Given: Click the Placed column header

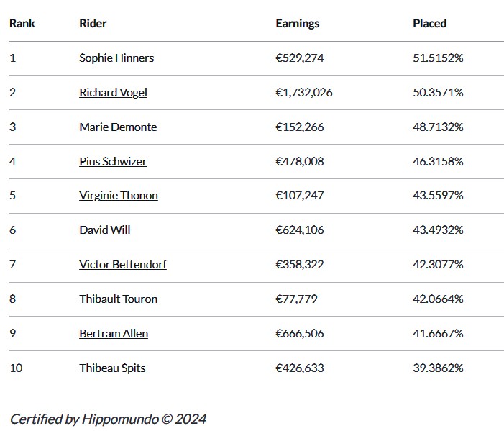Looking at the screenshot, I should pyautogui.click(x=429, y=24).
